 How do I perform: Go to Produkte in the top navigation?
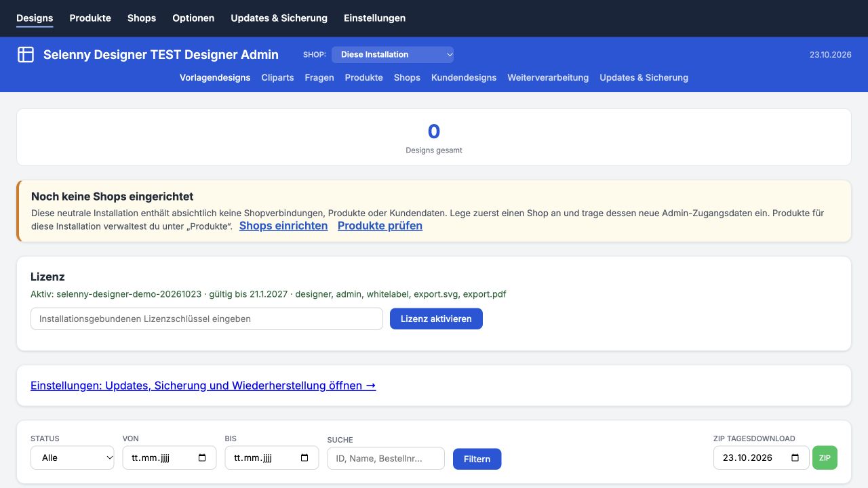90,18
